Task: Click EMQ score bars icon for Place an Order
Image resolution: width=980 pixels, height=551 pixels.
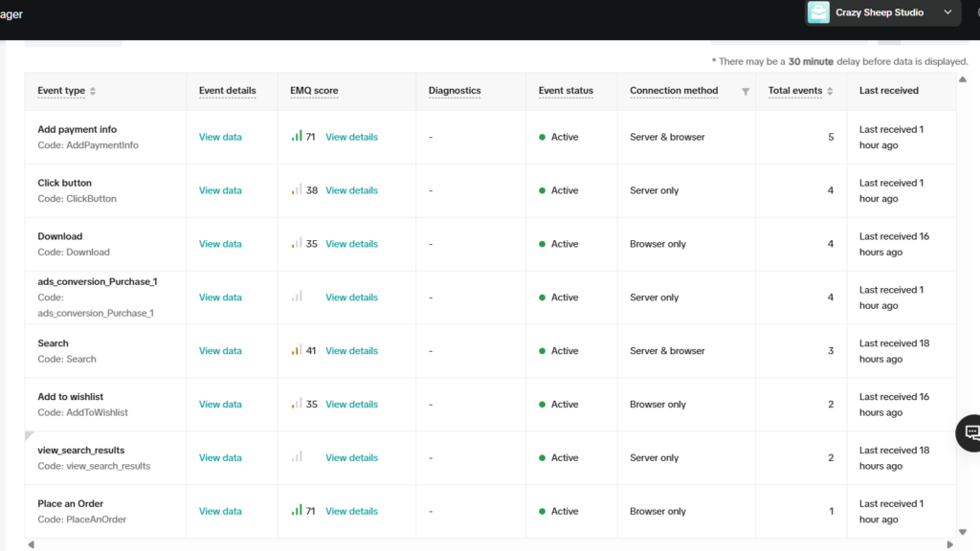Action: (297, 510)
